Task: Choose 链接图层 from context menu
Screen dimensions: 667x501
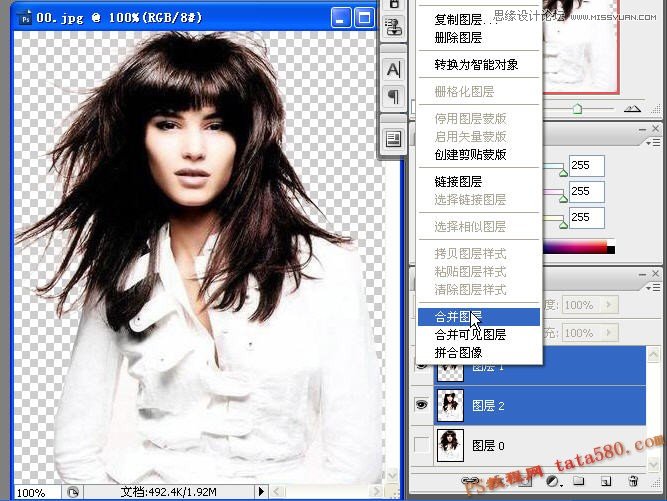Action: tap(458, 182)
